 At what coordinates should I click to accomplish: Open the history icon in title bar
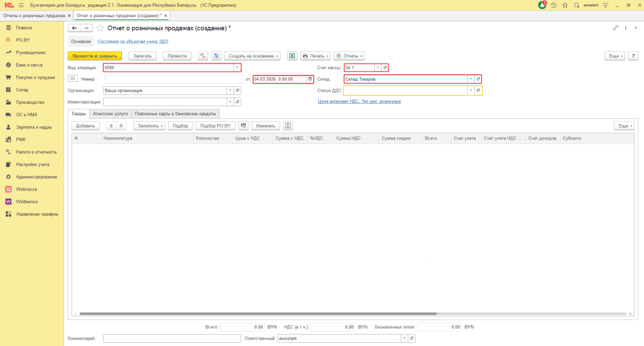click(553, 5)
